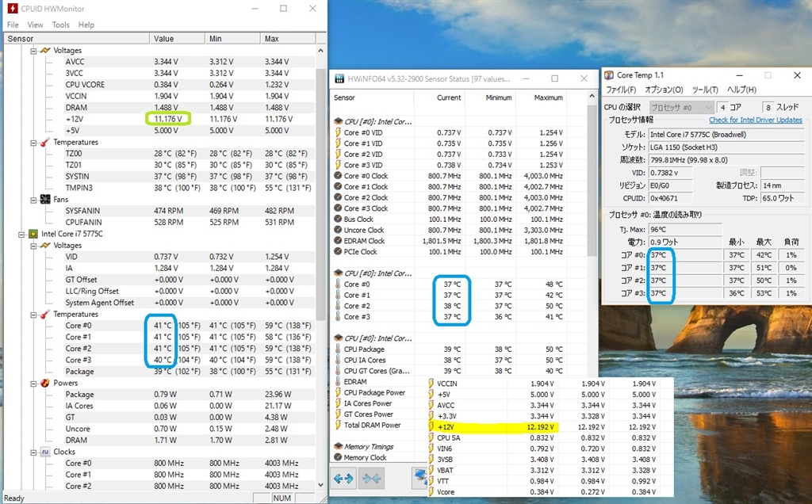The image size is (812, 504).
Task: Click the top Voltages group icon in HWMonitor
Action: click(x=45, y=50)
